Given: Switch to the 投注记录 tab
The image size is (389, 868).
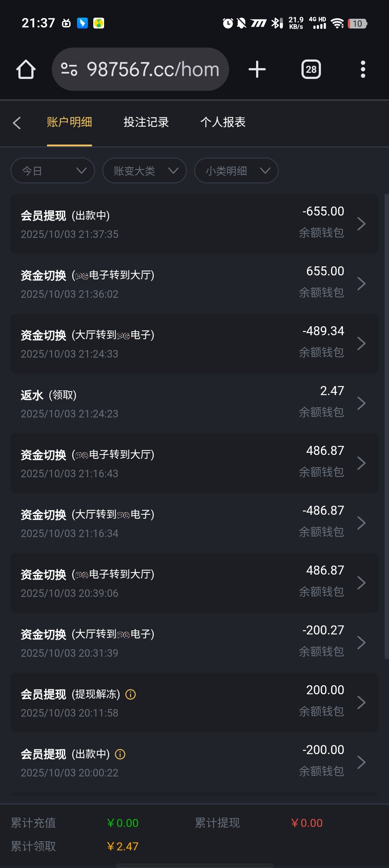Looking at the screenshot, I should (146, 122).
